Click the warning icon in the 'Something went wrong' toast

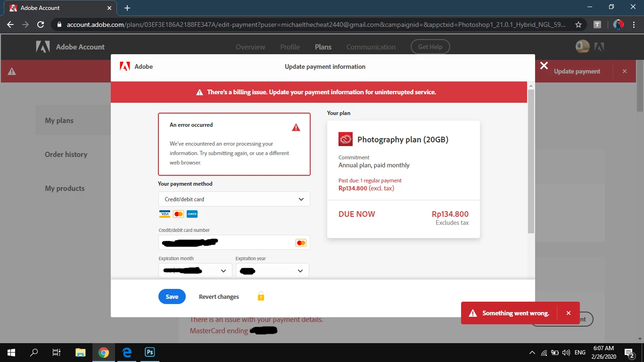click(x=472, y=313)
